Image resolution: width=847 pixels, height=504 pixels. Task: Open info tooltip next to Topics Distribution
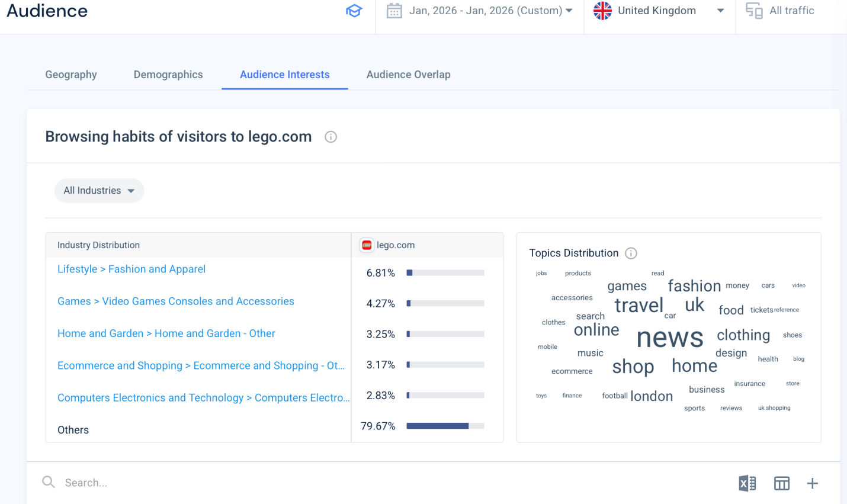[x=631, y=253]
